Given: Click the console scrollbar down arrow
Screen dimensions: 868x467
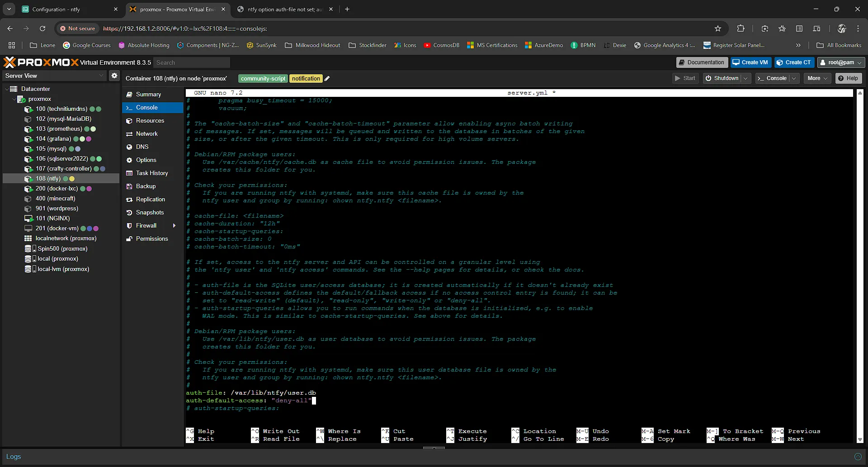Looking at the screenshot, I should [x=860, y=439].
